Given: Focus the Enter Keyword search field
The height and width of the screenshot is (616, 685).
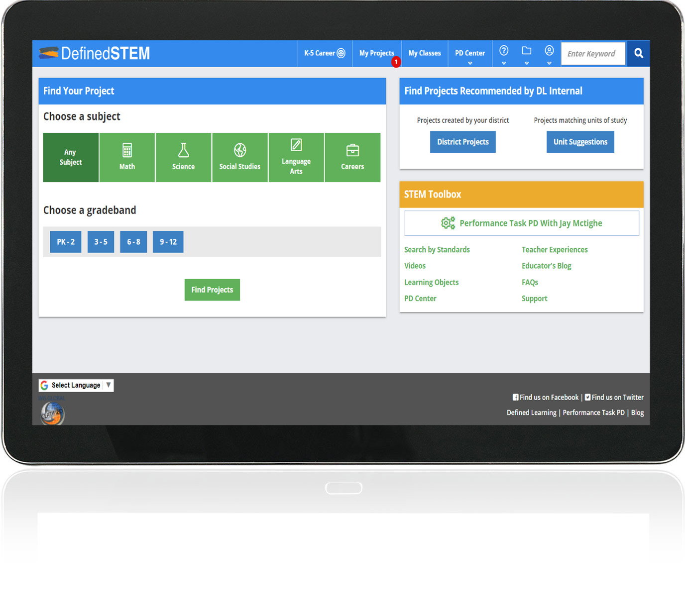Looking at the screenshot, I should (593, 54).
